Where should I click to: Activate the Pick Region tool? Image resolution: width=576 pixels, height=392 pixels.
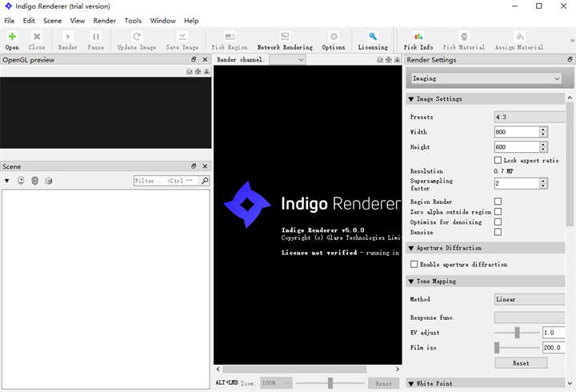click(230, 36)
